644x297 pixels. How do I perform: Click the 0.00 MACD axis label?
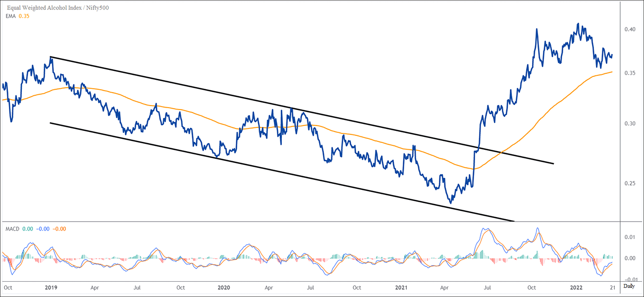pos(630,258)
